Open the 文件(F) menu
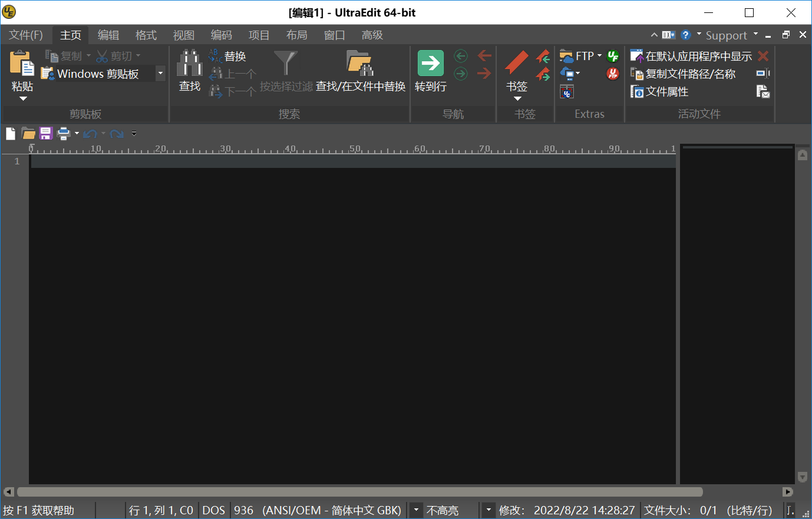The width and height of the screenshot is (812, 519). pyautogui.click(x=26, y=35)
